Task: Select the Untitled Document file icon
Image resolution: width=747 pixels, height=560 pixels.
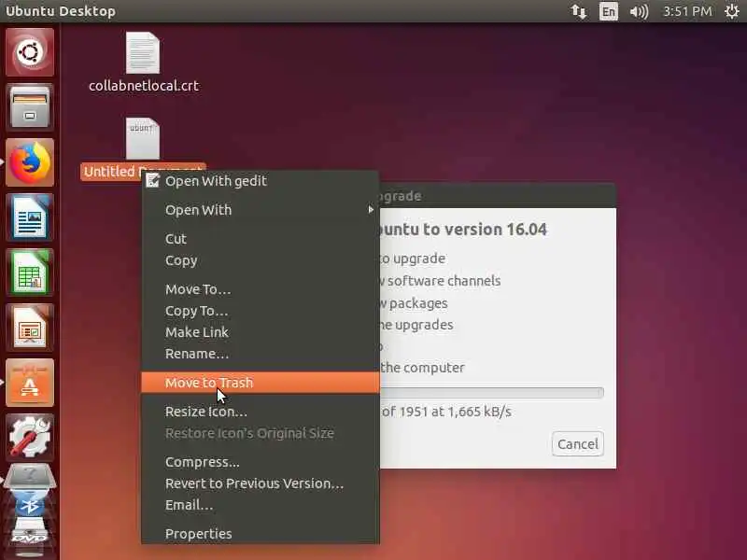Action: coord(143,138)
